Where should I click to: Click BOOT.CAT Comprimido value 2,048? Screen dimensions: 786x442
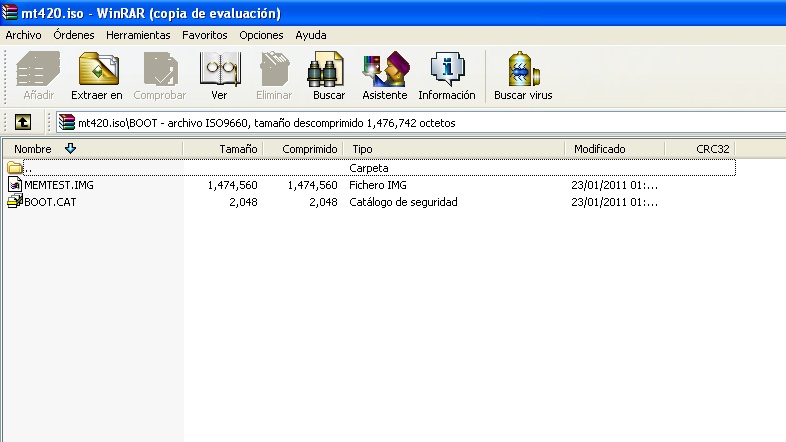click(x=323, y=202)
